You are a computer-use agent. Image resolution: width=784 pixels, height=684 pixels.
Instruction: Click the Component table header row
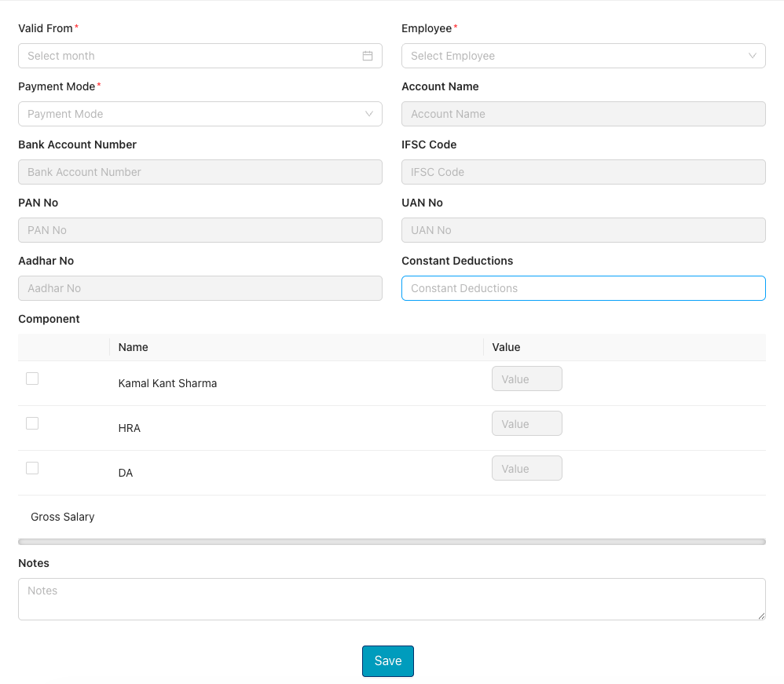point(392,347)
